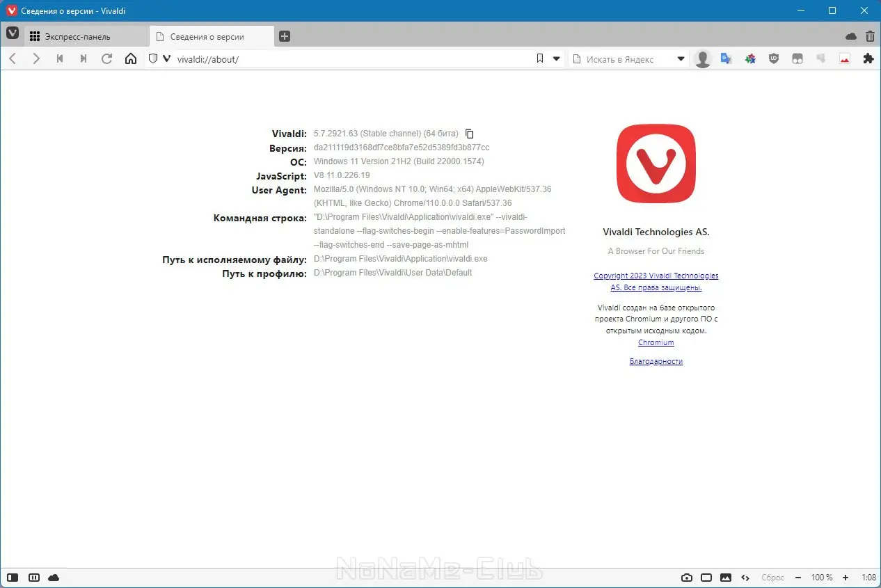Copy version information with the clipboard icon

pos(469,134)
